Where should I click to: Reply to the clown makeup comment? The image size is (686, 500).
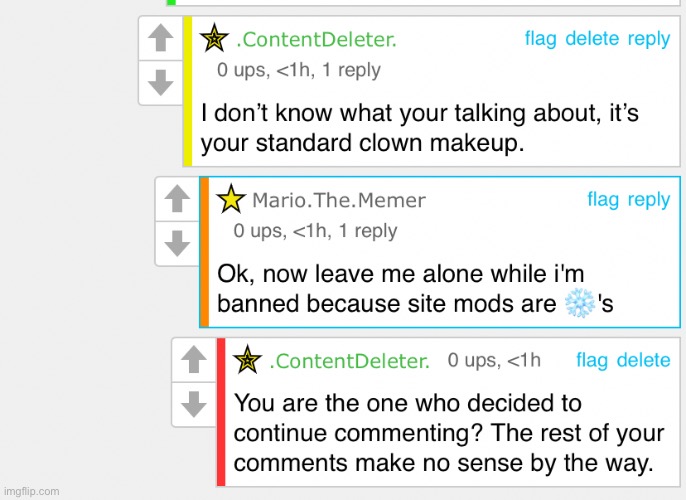coord(649,39)
